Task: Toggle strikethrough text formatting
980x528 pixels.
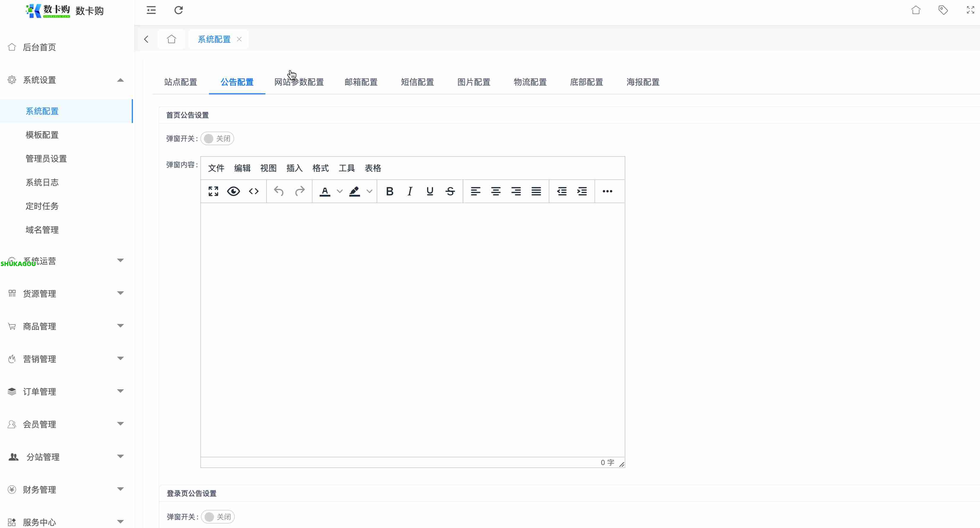Action: click(x=450, y=191)
